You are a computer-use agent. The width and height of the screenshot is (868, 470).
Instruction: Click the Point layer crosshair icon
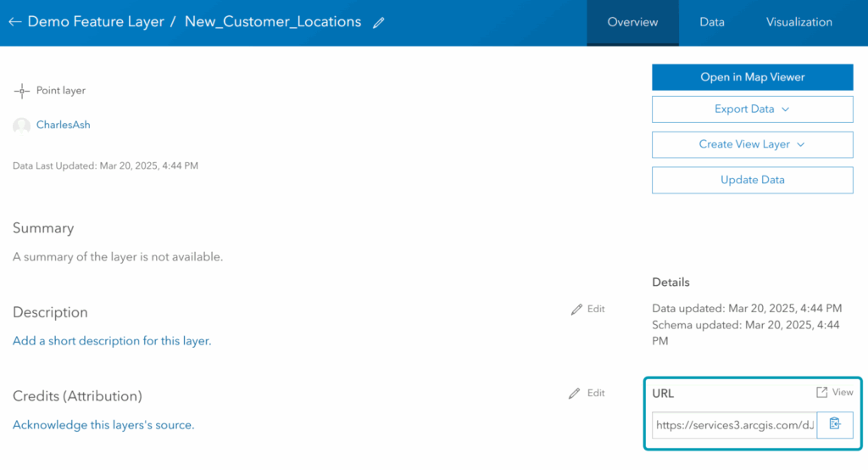coord(21,91)
